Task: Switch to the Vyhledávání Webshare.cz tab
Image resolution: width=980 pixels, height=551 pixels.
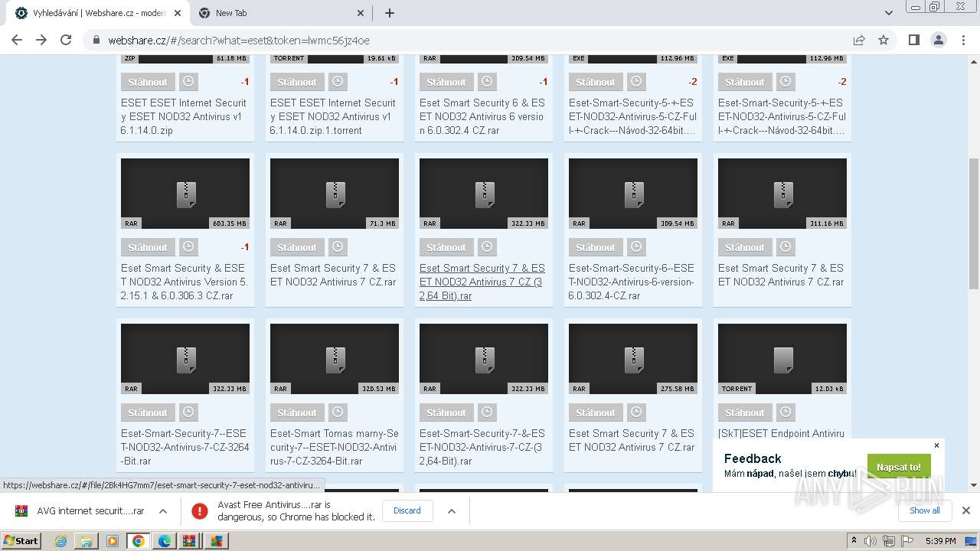Action: coord(98,13)
